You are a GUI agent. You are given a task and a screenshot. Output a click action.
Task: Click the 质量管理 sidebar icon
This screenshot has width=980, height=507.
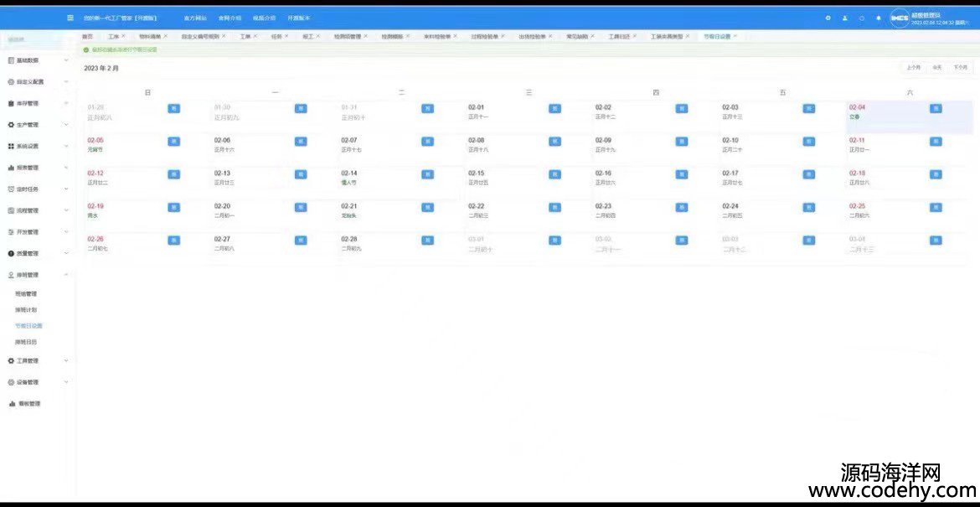(x=11, y=253)
